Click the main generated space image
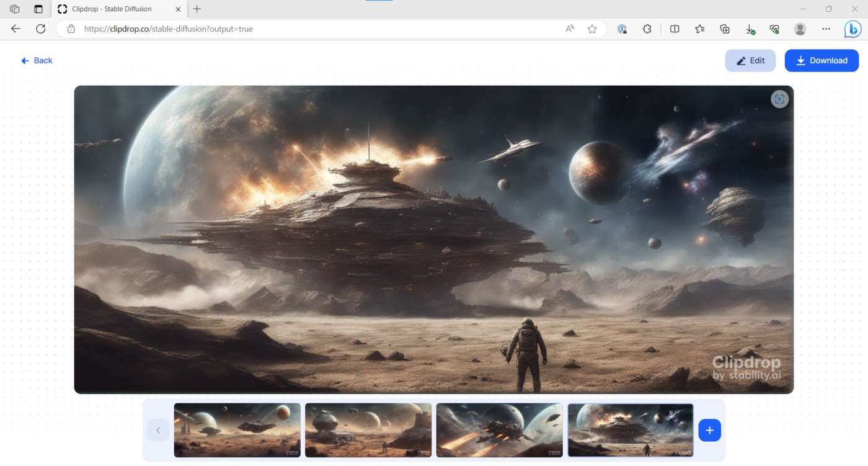 click(x=434, y=240)
